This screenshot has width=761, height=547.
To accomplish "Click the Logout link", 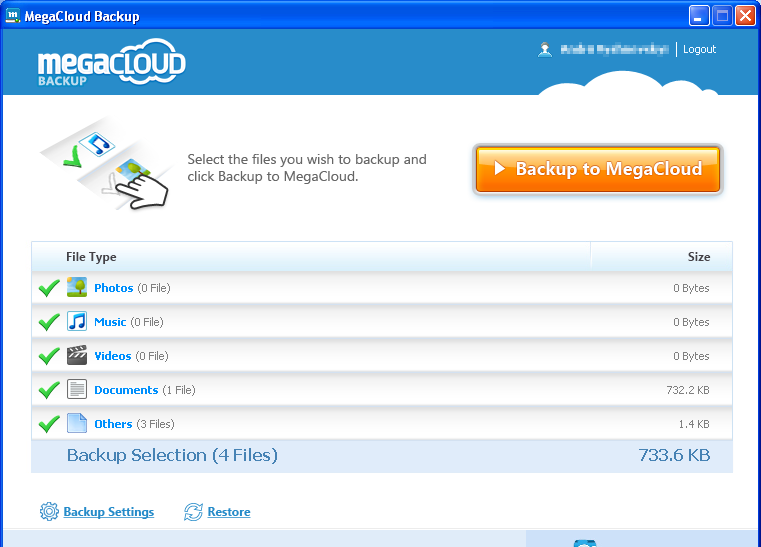I will click(x=699, y=49).
